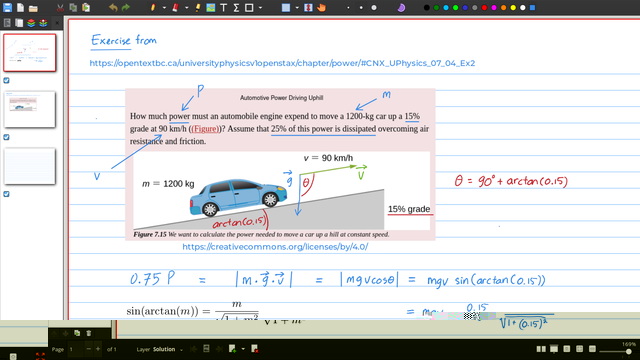Click the sidebar delete trash icon
This screenshot has height=360, width=640.
pyautogui.click(x=89, y=333)
